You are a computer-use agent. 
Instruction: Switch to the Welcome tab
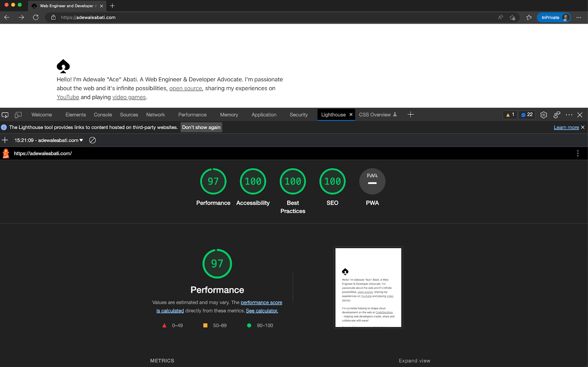tap(42, 115)
